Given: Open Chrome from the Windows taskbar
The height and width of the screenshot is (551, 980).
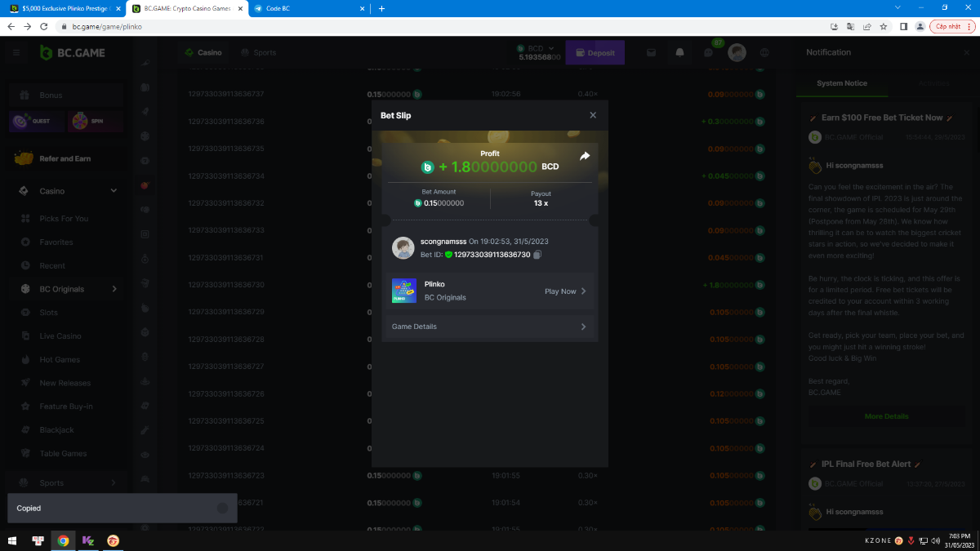Looking at the screenshot, I should pos(63,540).
